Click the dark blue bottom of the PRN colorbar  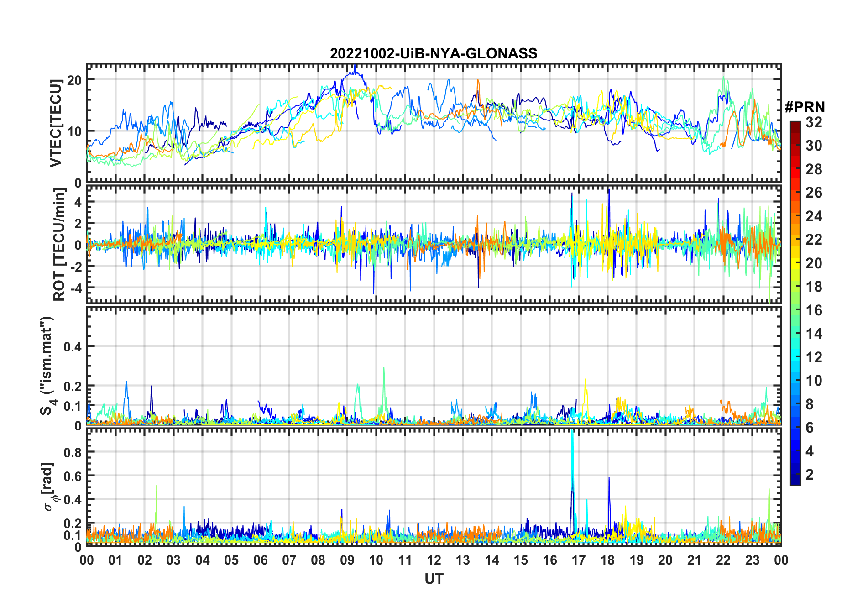tap(795, 479)
